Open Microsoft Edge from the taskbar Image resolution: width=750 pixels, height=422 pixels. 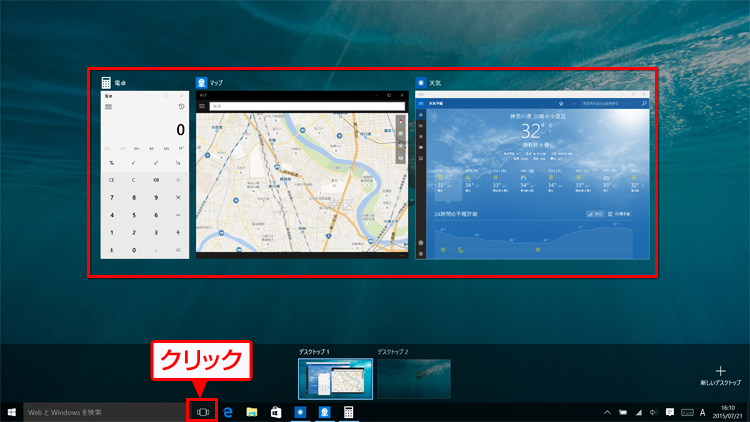pos(228,412)
